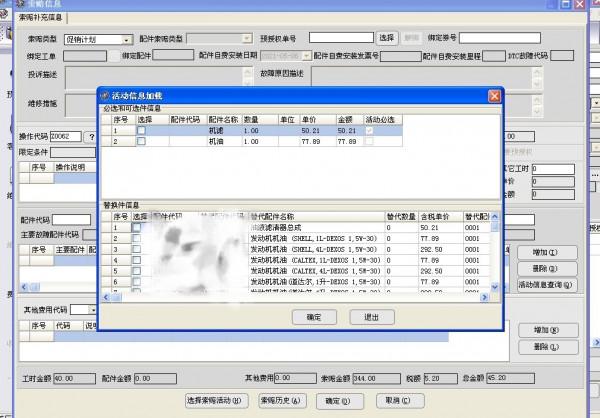
Task: Click the 金额 column header
Action: (349, 120)
